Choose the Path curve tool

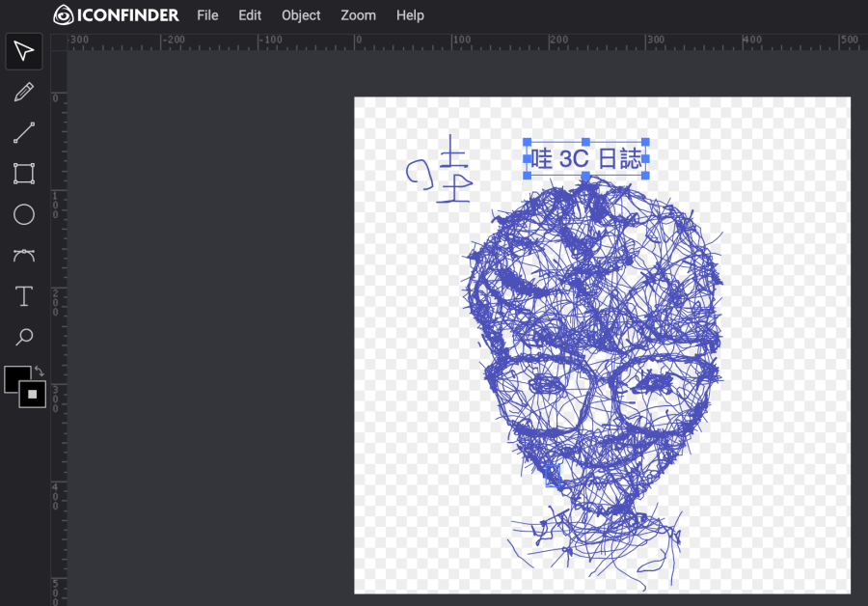[x=24, y=256]
